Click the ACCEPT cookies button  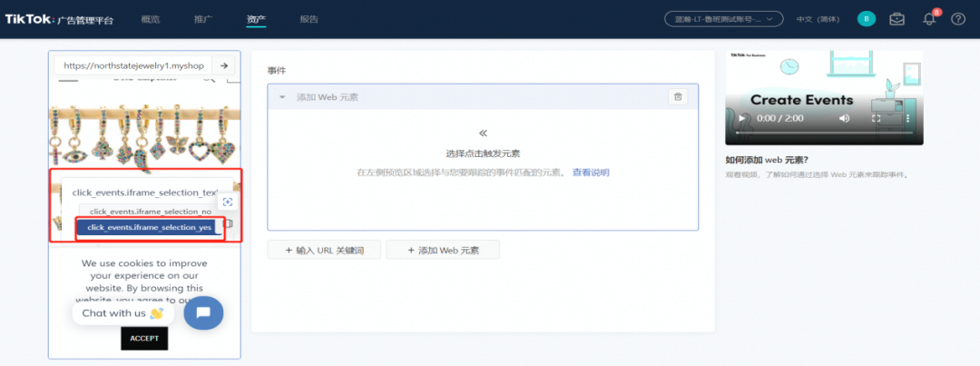tap(144, 339)
